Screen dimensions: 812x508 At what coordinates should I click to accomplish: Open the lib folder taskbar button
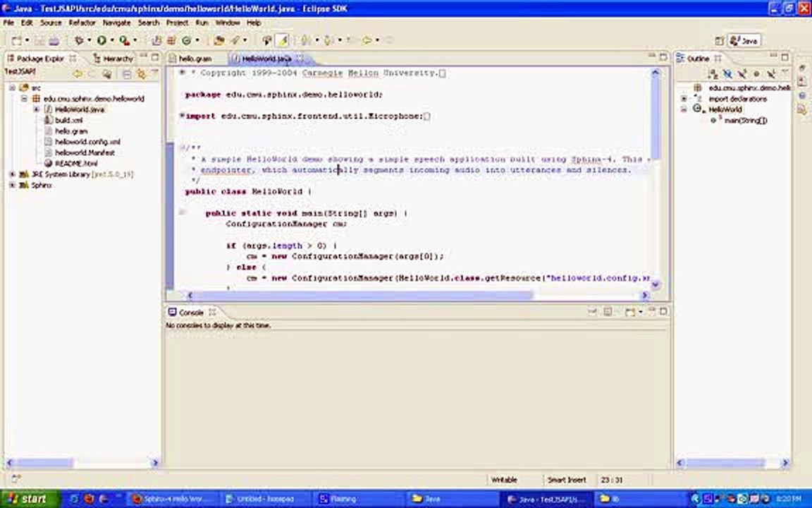(x=637, y=499)
